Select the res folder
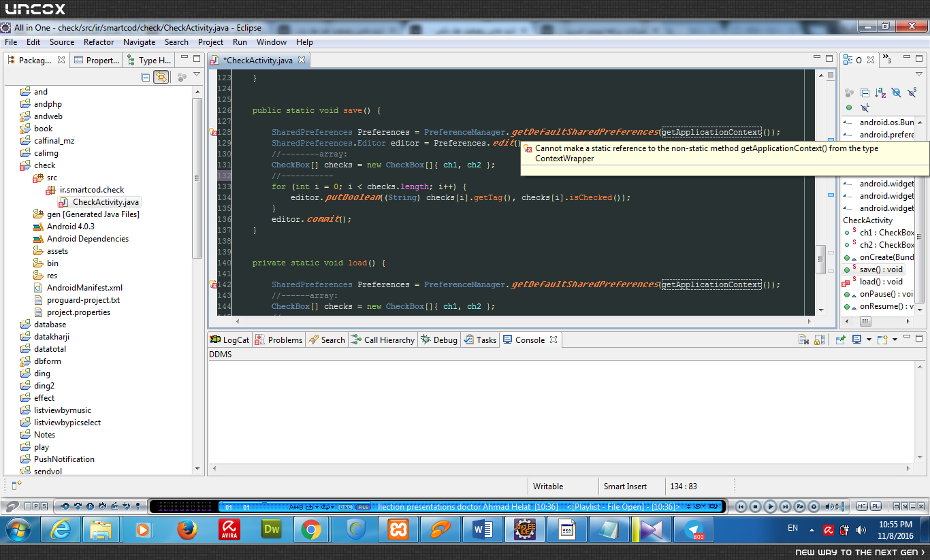 pyautogui.click(x=46, y=276)
